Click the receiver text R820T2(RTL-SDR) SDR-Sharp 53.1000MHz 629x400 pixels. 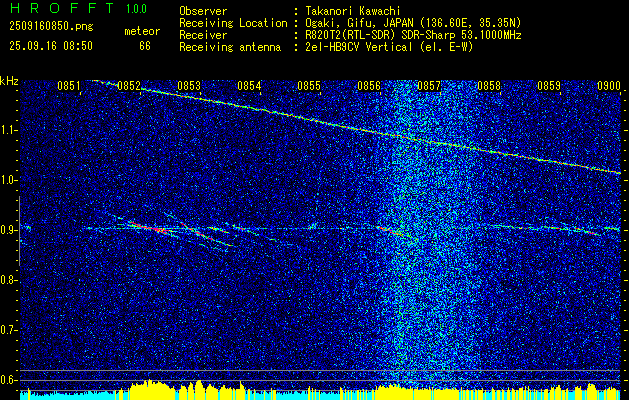413,35
